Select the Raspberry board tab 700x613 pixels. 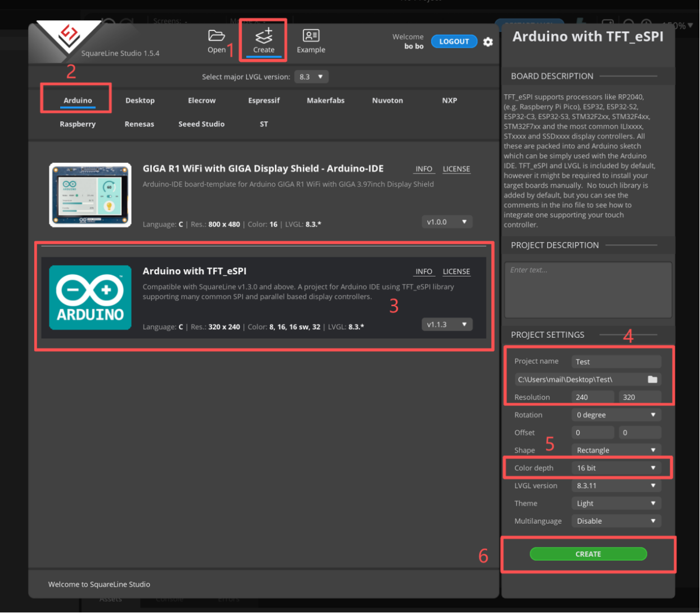[78, 124]
